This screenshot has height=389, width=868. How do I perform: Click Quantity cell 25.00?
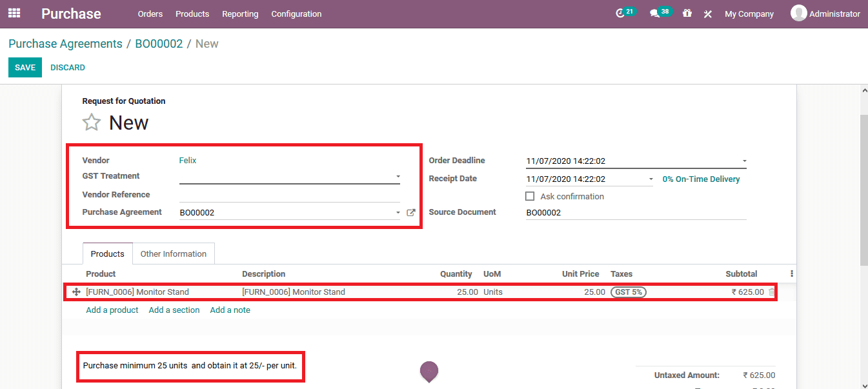click(467, 292)
